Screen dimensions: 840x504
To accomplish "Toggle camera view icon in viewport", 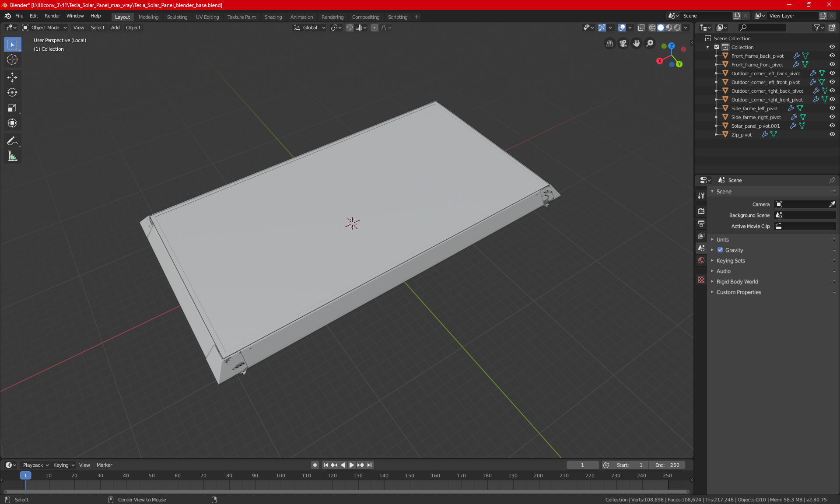I will [623, 43].
